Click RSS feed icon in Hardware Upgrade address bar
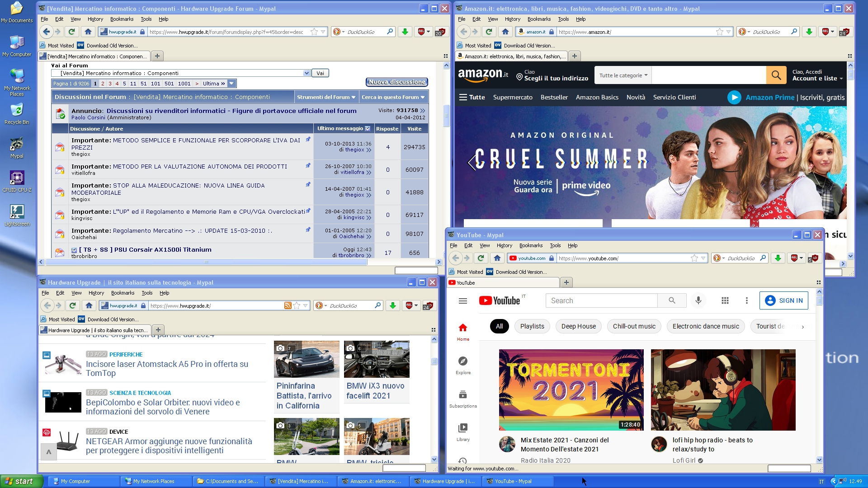The image size is (868, 488). pyautogui.click(x=288, y=305)
